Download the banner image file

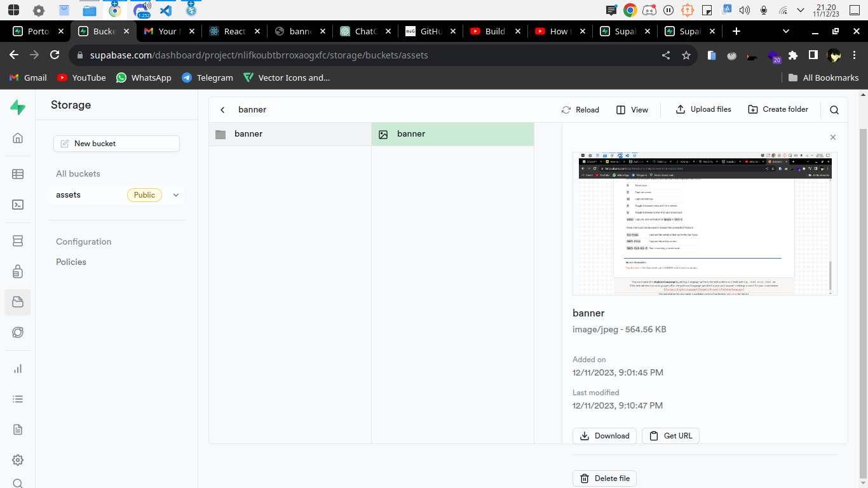click(605, 436)
